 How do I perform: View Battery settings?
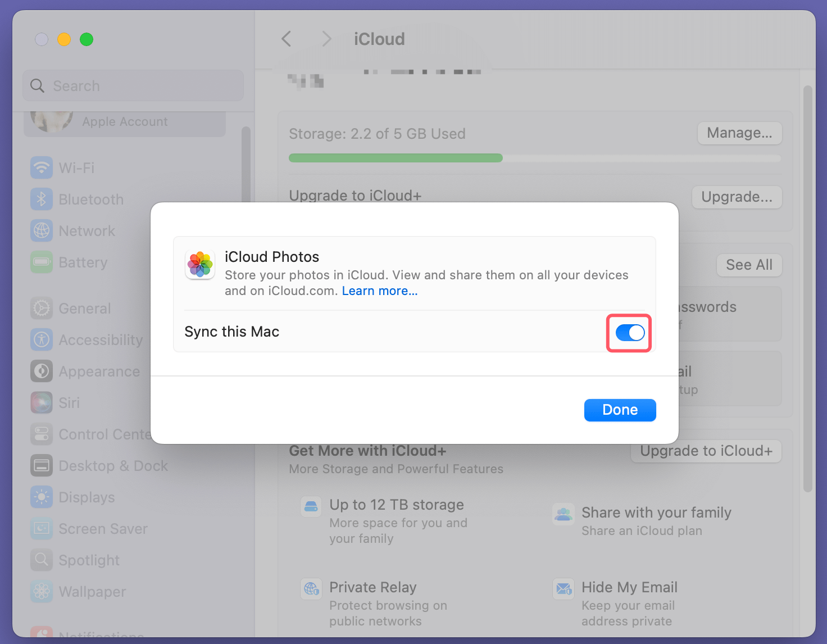point(83,262)
